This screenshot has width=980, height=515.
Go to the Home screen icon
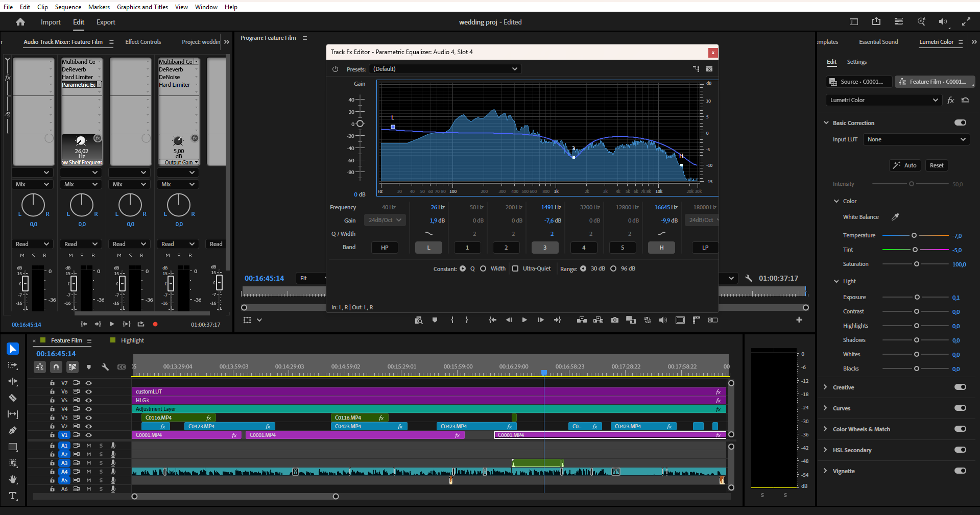pyautogui.click(x=20, y=22)
